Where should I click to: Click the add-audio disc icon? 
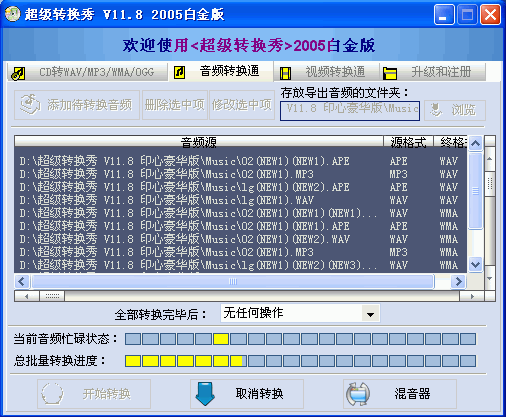click(30, 105)
